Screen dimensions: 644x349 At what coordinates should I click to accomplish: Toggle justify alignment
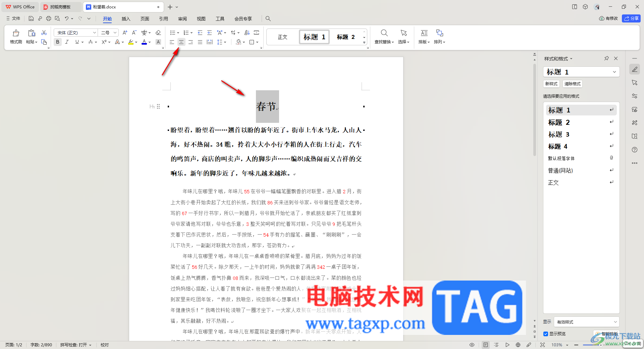200,42
